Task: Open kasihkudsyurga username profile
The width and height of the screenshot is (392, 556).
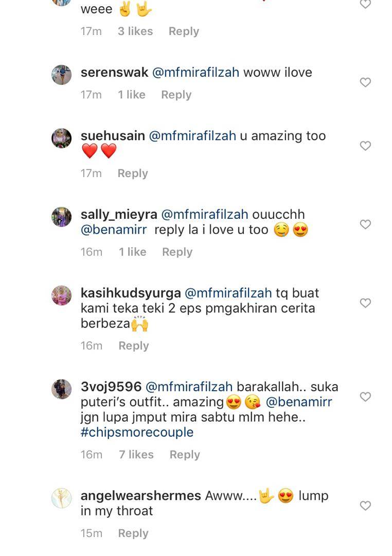Action: click(131, 293)
